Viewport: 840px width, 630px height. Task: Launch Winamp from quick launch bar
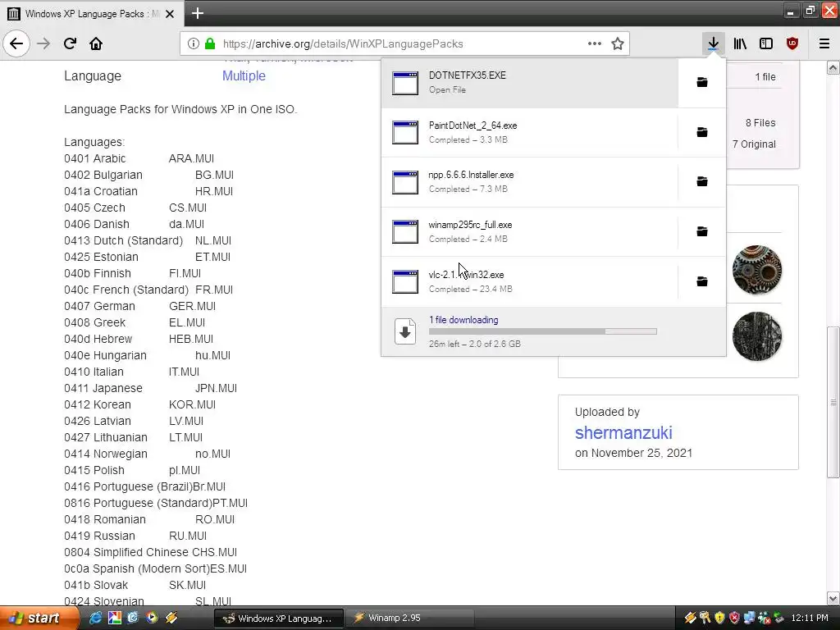(171, 618)
